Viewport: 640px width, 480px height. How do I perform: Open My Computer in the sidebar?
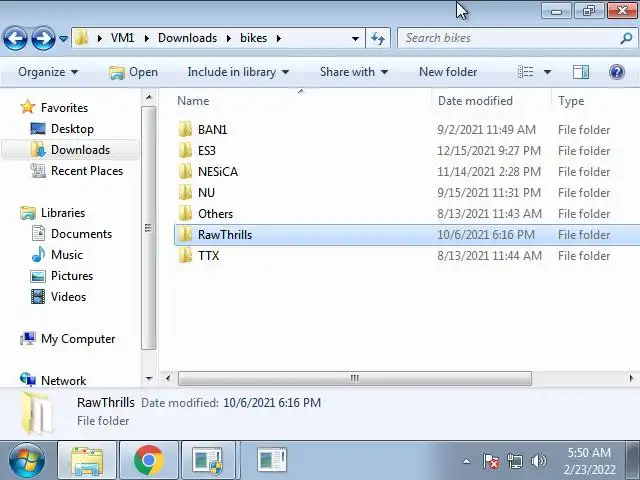click(x=78, y=339)
